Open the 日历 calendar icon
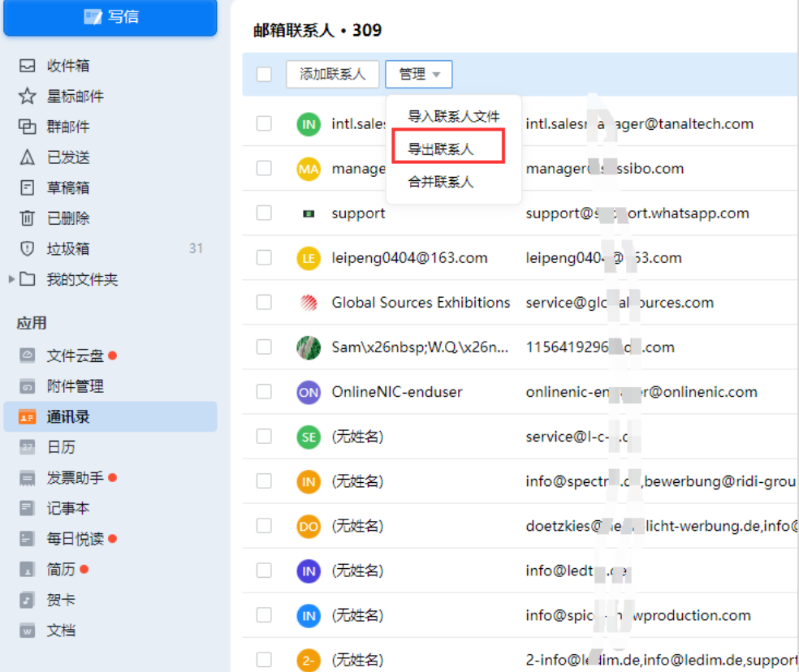 point(27,447)
